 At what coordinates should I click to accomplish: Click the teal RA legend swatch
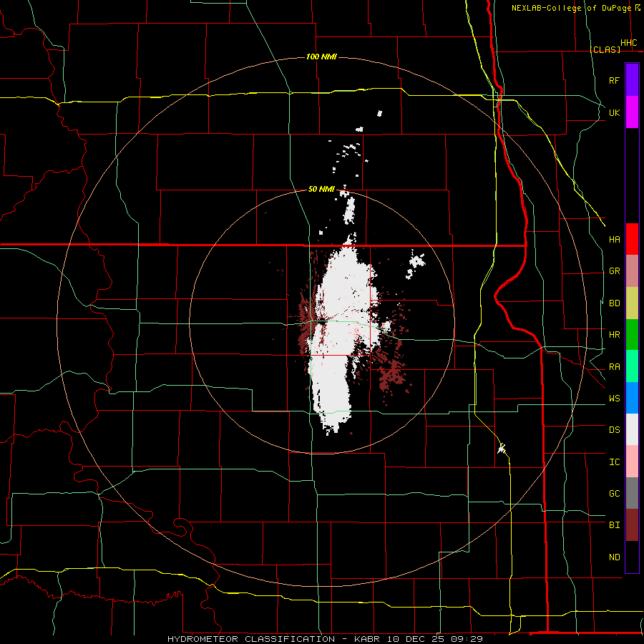click(632, 366)
